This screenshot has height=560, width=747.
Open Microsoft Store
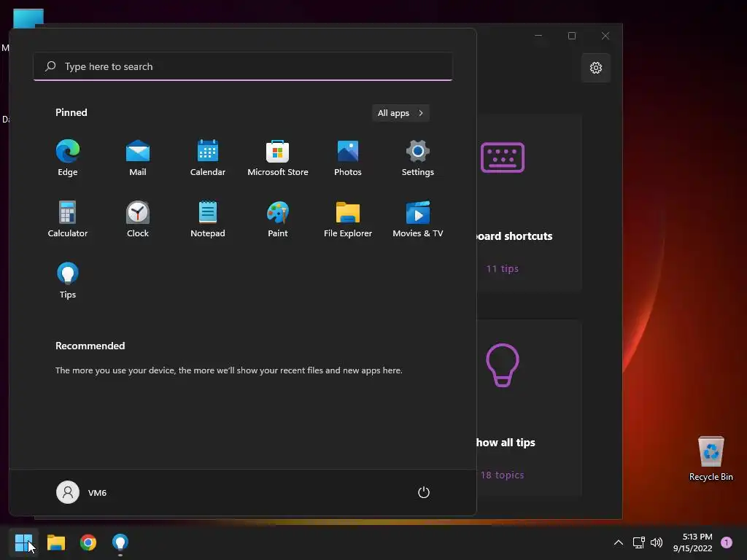click(278, 158)
